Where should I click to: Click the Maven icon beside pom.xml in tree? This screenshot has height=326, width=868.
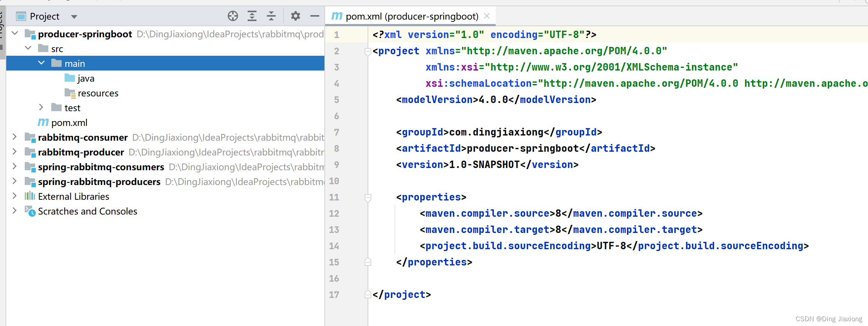[x=43, y=122]
